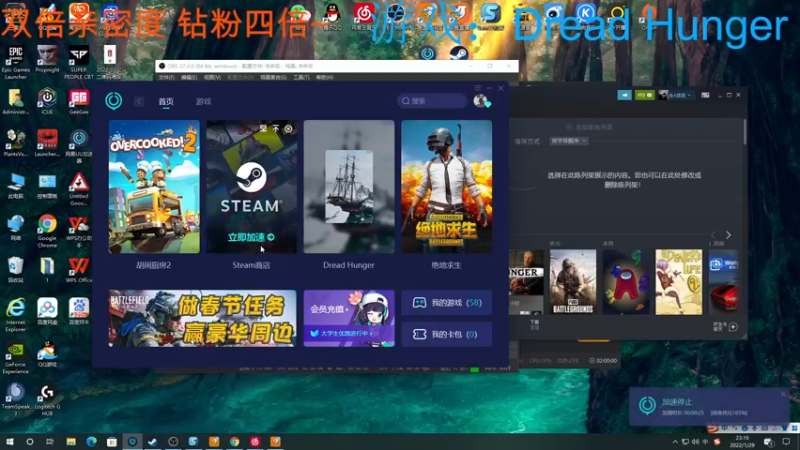Screen dimensions: 800x450
Task: Switch to the 游戏 tab
Action: point(203,101)
